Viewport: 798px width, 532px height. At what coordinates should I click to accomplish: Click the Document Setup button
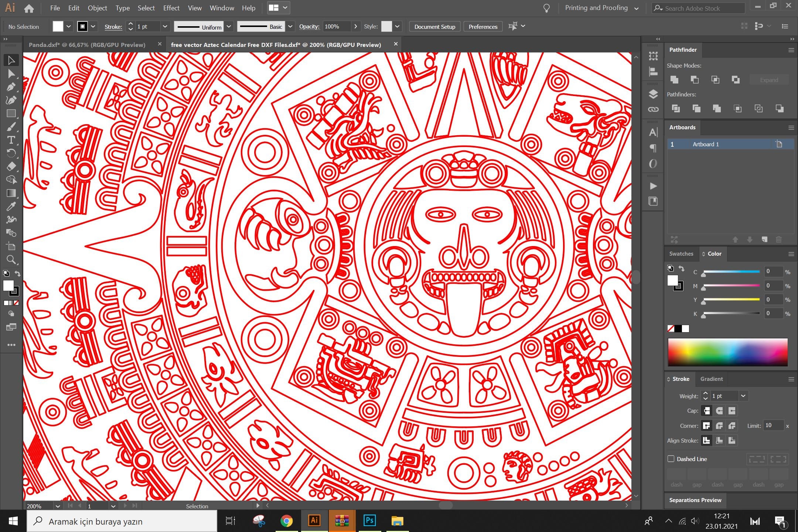coord(434,26)
